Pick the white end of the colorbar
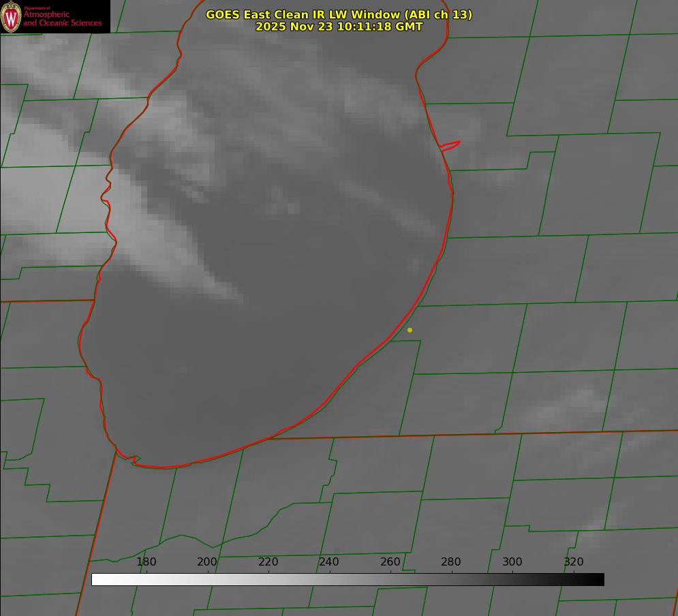The height and width of the screenshot is (616, 678). tap(97, 579)
